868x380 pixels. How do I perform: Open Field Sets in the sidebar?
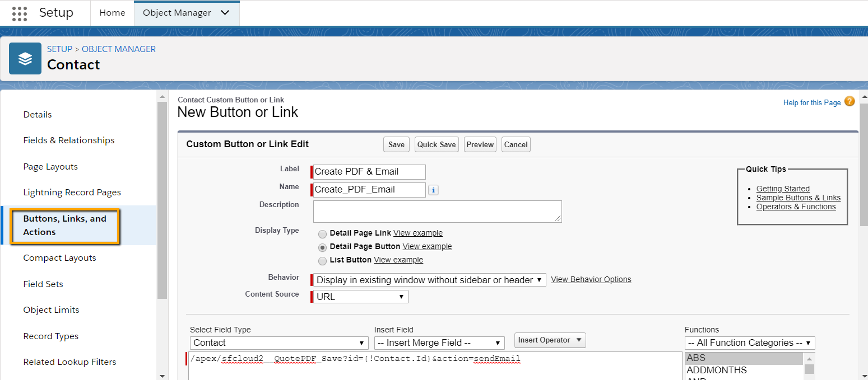43,284
